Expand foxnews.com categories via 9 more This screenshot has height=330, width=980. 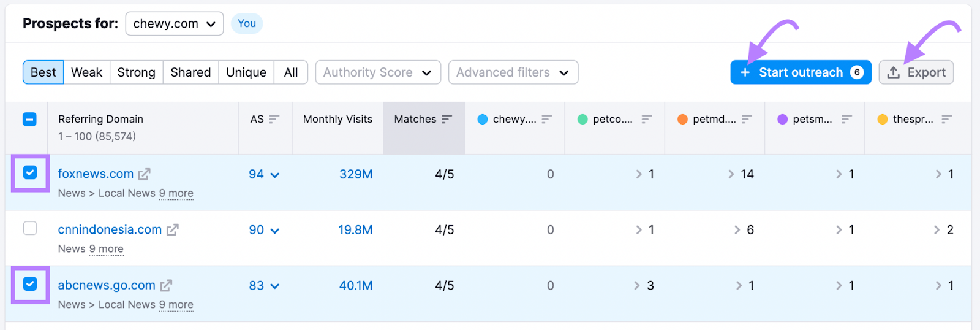click(176, 193)
